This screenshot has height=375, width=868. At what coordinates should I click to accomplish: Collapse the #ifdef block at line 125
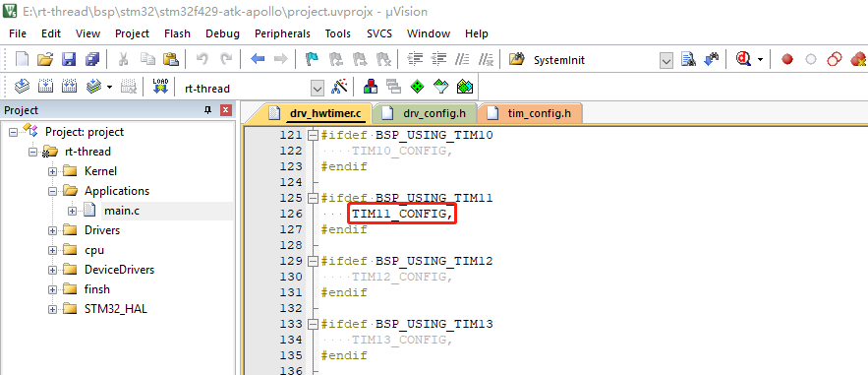click(314, 198)
